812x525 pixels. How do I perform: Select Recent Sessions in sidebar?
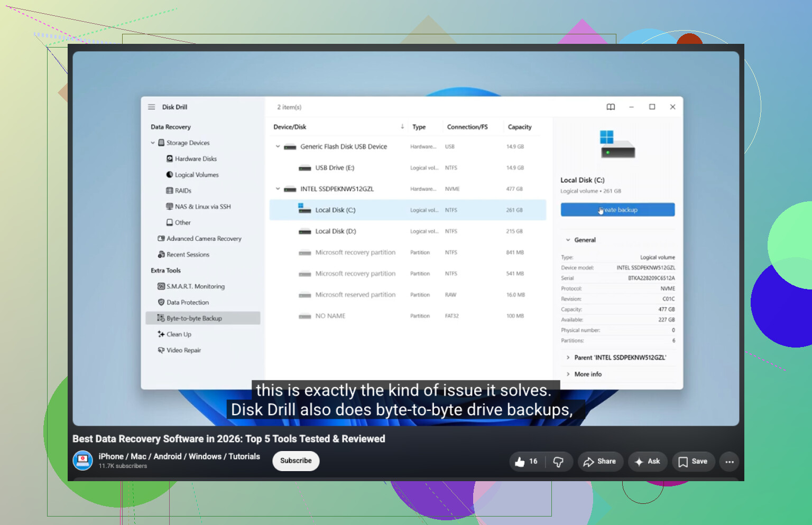pos(183,255)
